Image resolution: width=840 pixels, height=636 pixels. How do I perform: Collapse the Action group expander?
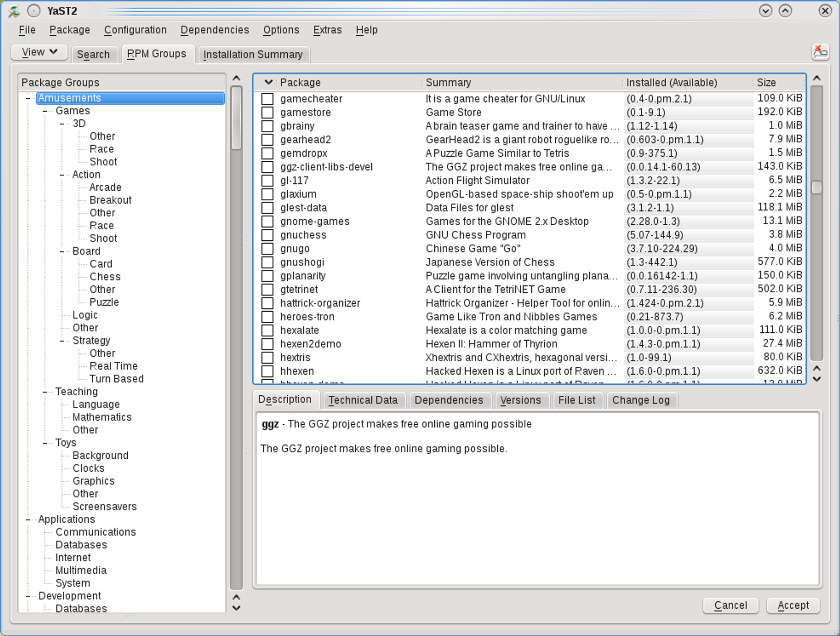coord(62,175)
